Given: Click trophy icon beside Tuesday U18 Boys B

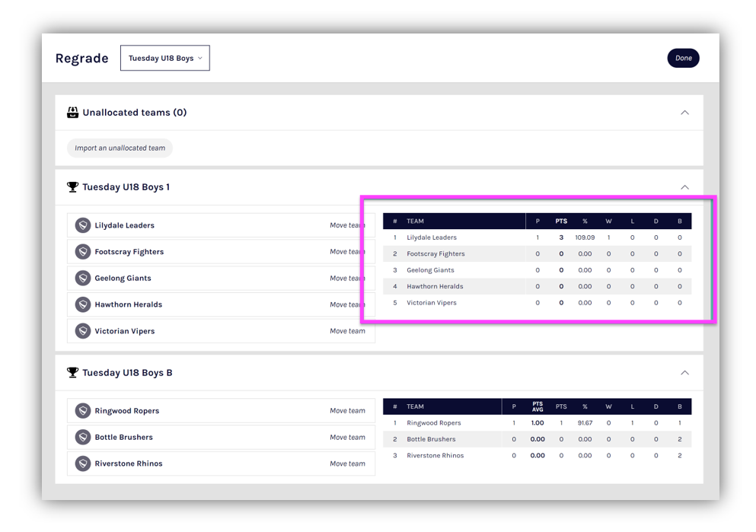Looking at the screenshot, I should [72, 372].
